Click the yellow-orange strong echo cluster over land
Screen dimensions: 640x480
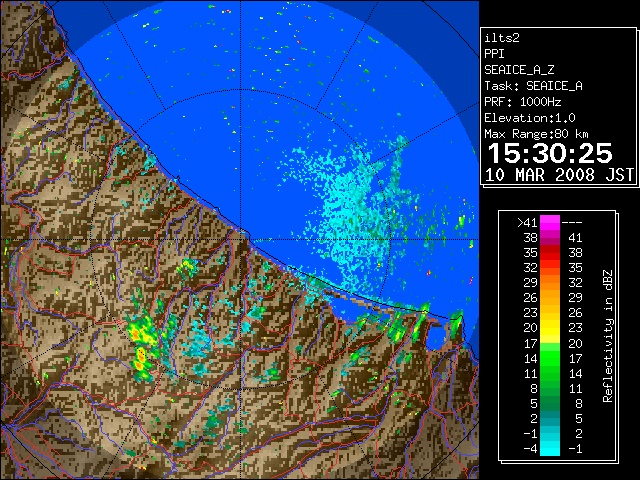pyautogui.click(x=142, y=347)
